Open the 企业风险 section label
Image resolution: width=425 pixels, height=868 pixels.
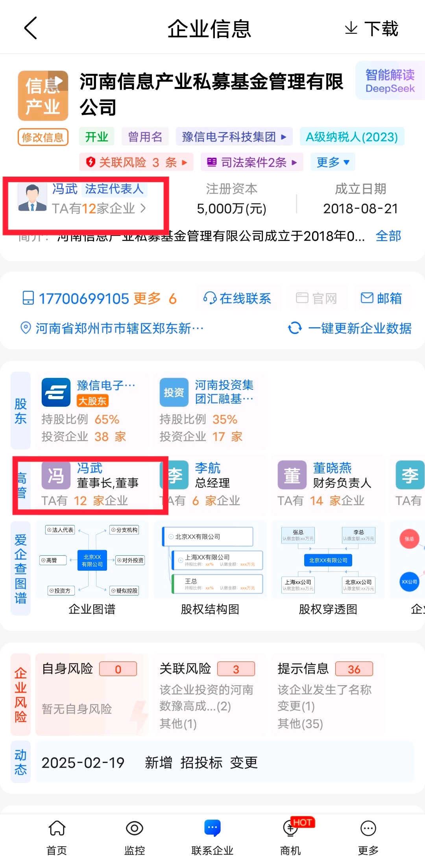click(20, 695)
